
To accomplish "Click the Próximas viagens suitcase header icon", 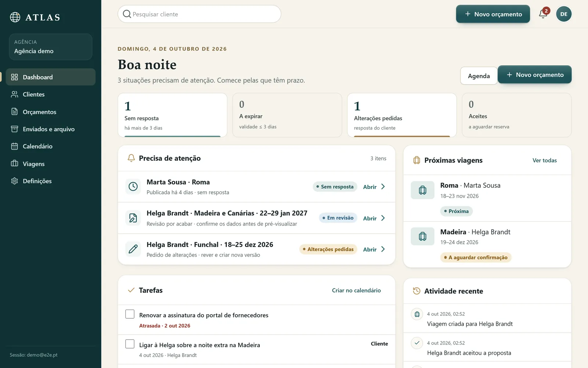I will tap(416, 160).
